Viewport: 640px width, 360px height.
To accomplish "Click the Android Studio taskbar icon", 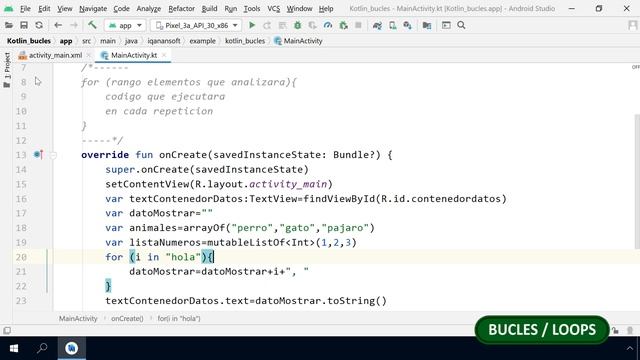I will click(x=72, y=348).
